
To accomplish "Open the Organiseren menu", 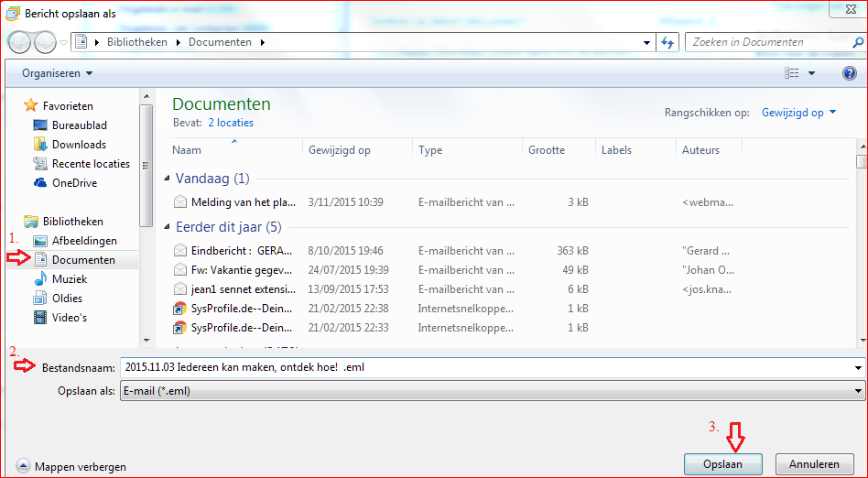I will 57,73.
